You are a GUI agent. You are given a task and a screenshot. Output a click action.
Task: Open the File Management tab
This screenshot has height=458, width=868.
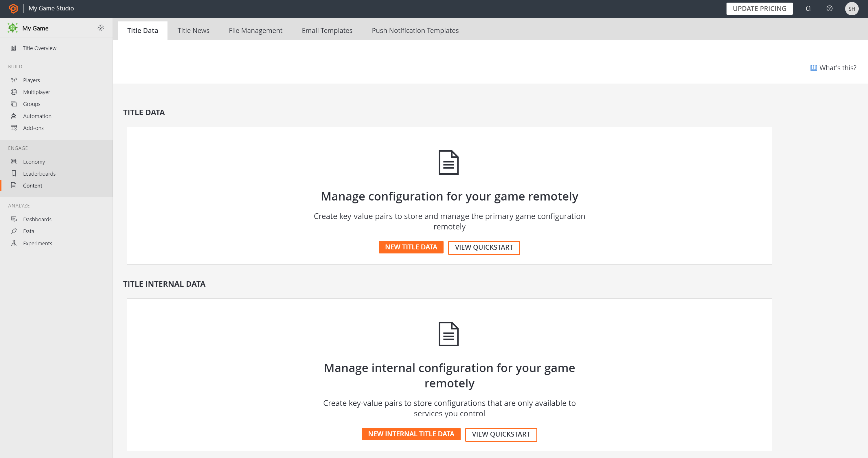(x=255, y=30)
